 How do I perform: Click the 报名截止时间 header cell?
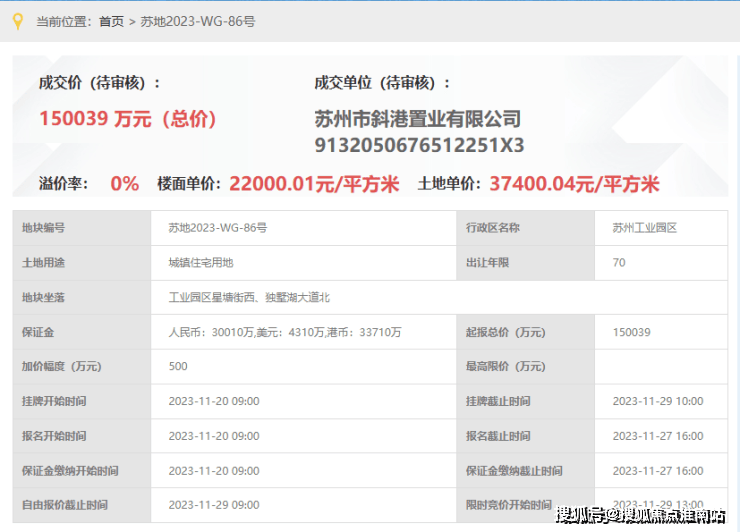[x=525, y=436]
